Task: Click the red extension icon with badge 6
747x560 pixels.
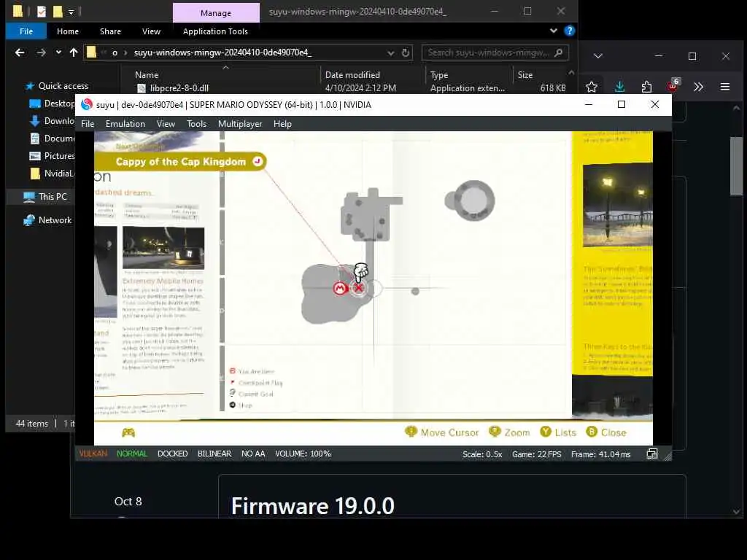Action: [x=673, y=85]
